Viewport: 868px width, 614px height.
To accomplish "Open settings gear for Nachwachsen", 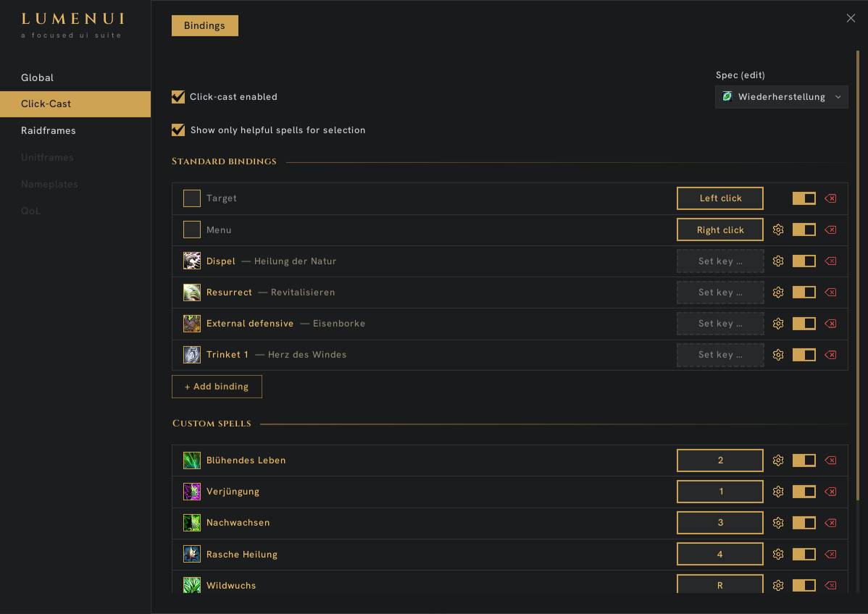I will pyautogui.click(x=777, y=523).
